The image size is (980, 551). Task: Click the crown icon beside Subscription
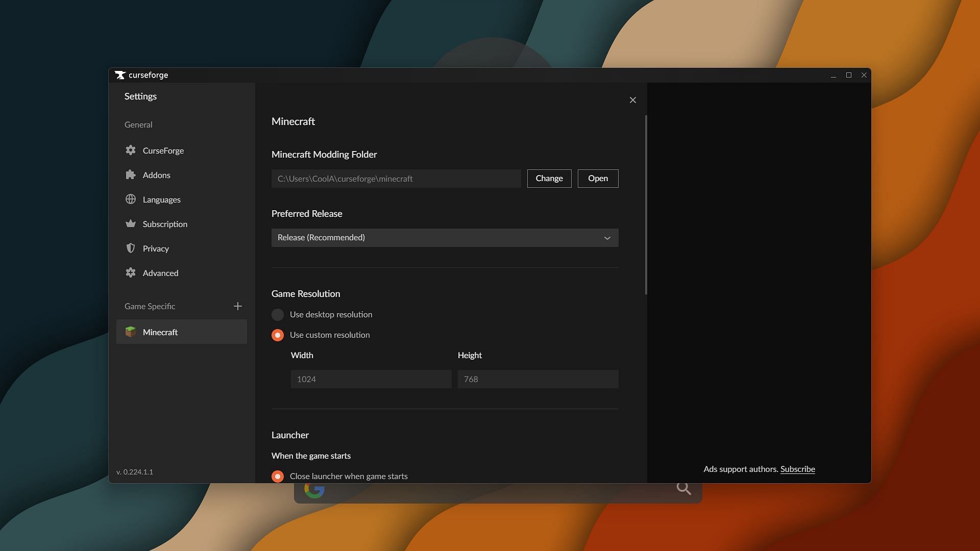tap(131, 223)
